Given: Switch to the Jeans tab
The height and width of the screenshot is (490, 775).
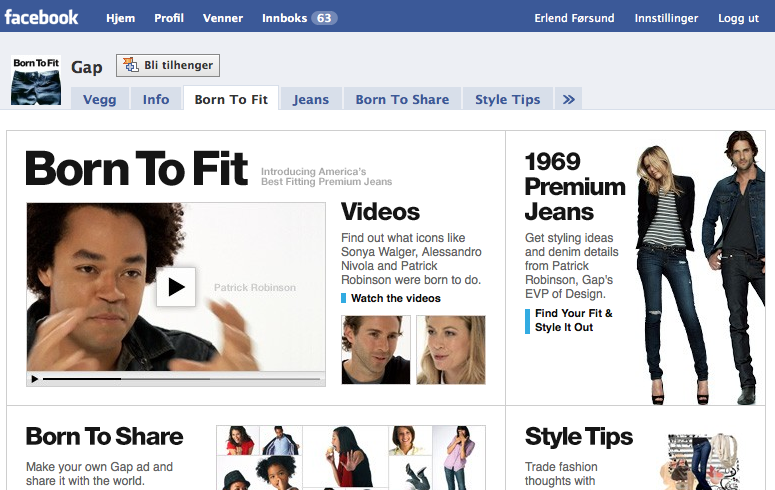Looking at the screenshot, I should point(311,99).
